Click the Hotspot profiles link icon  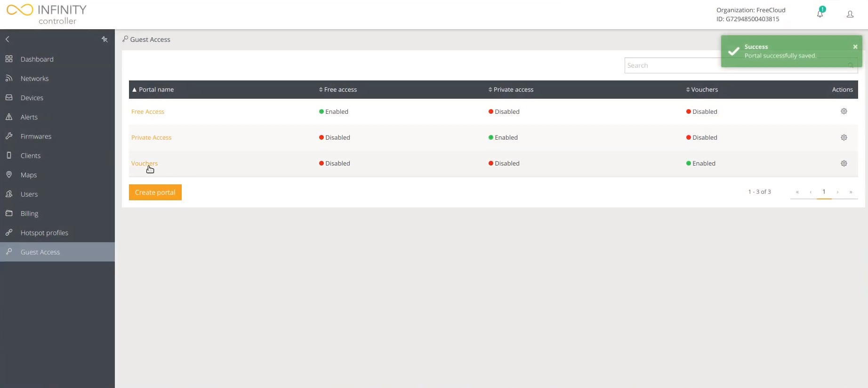[x=9, y=232]
